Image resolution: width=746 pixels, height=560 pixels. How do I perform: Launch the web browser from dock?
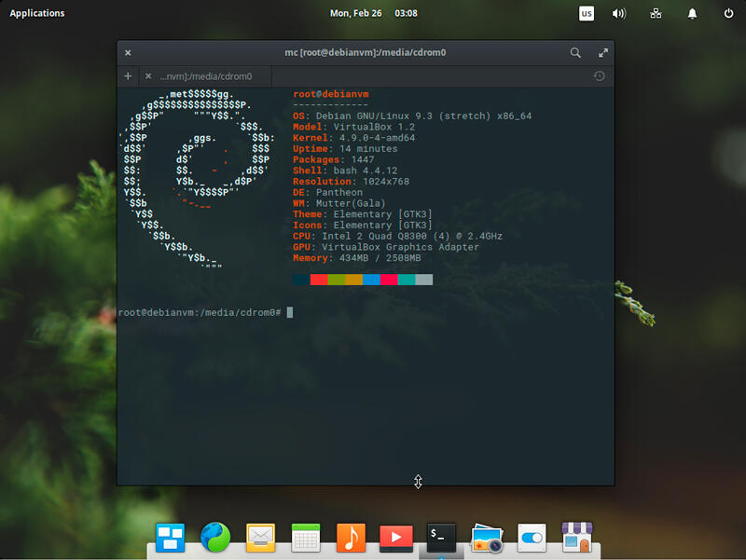coord(215,538)
